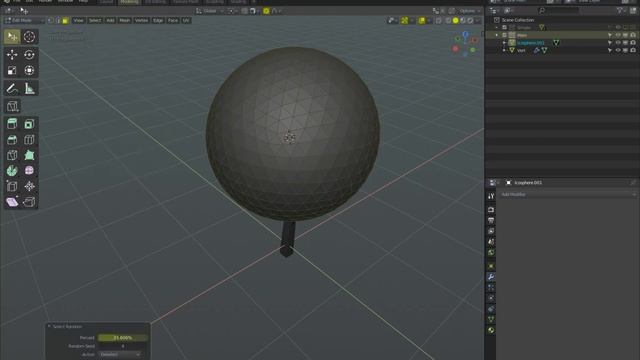The image size is (640, 360).
Task: Open the viewport View menu
Action: (78, 20)
